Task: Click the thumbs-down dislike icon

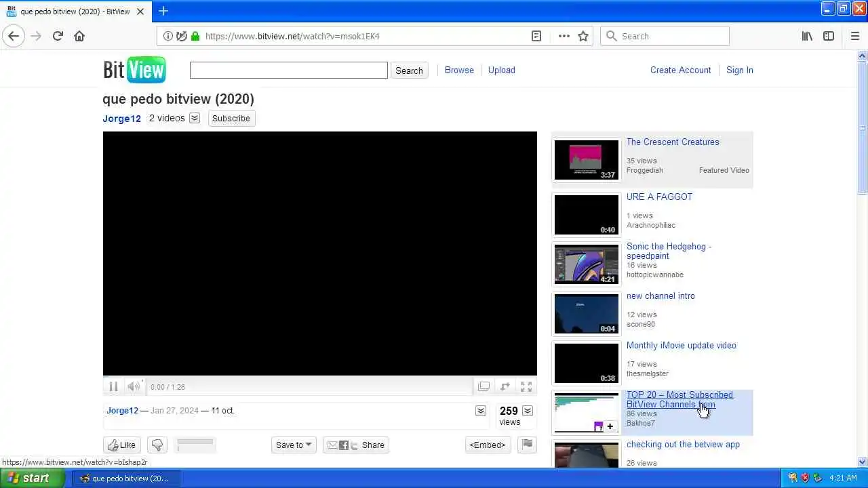Action: pyautogui.click(x=157, y=445)
